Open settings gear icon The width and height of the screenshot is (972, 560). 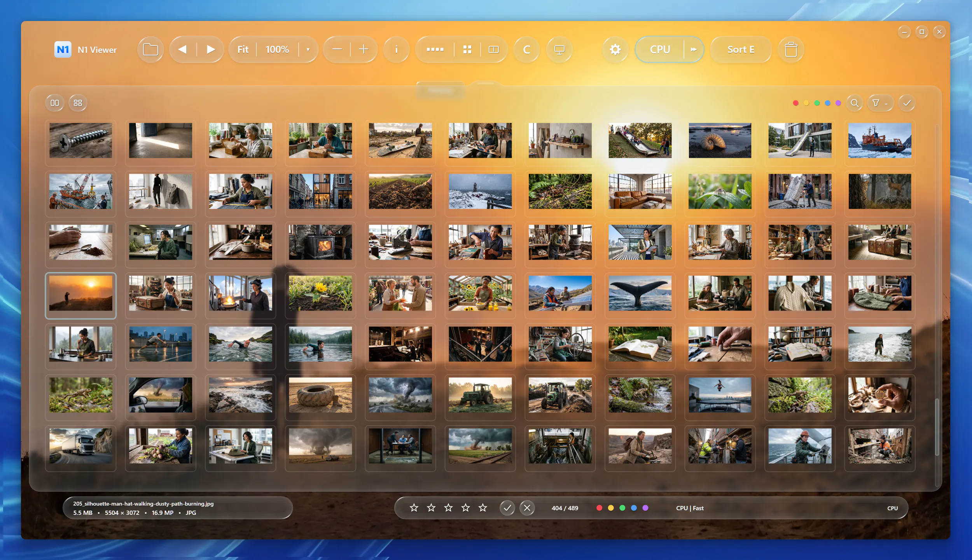pos(615,49)
